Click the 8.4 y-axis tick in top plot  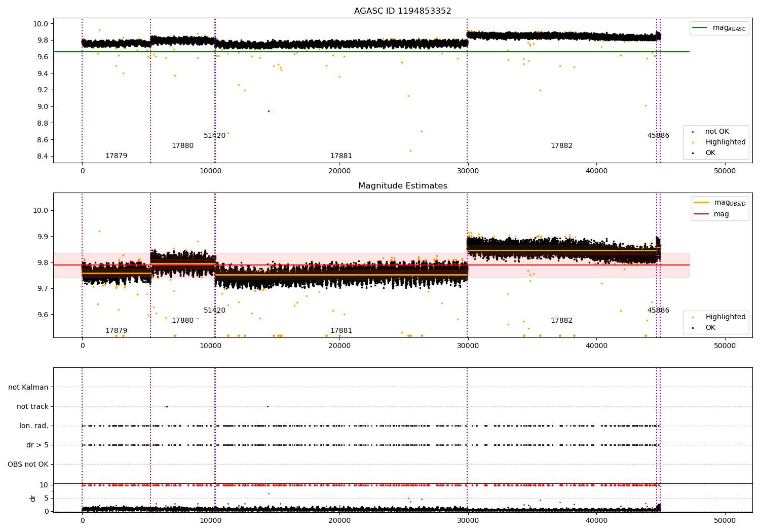[42, 157]
